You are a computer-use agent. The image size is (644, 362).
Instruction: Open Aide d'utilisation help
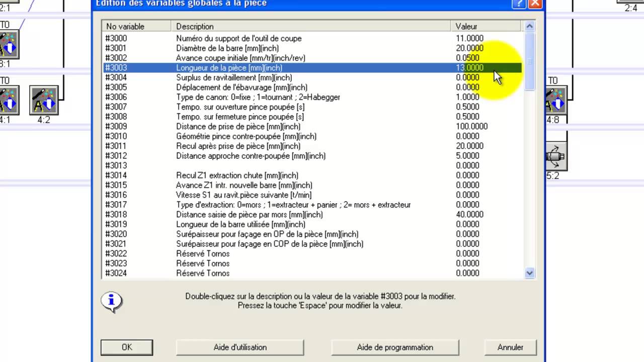(x=240, y=347)
